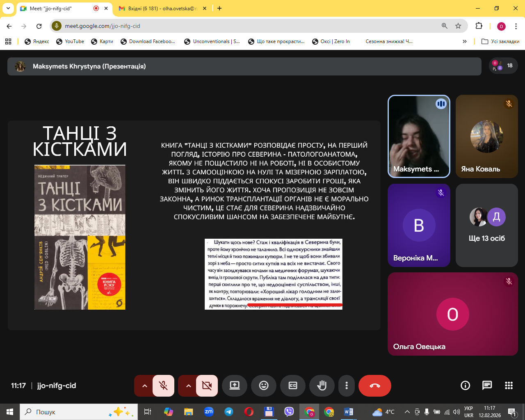Show all 18 participants
The height and width of the screenshot is (420, 525).
pyautogui.click(x=503, y=66)
